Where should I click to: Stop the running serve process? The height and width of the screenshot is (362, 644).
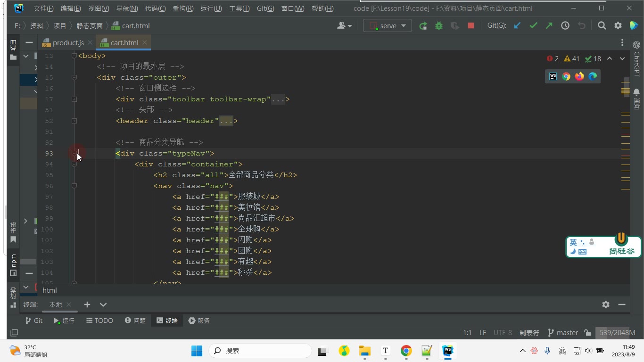(x=471, y=26)
